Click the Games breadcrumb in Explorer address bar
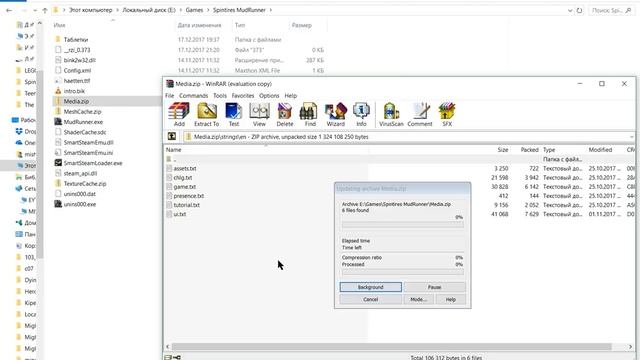The height and width of the screenshot is (360, 640). click(x=194, y=10)
